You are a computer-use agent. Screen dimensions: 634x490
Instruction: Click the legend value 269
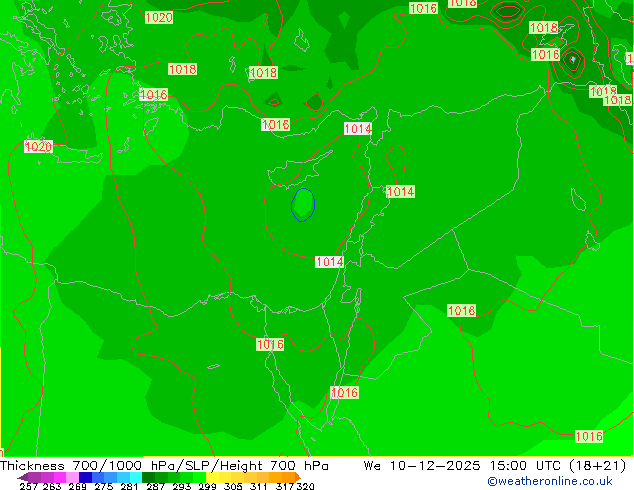78,486
